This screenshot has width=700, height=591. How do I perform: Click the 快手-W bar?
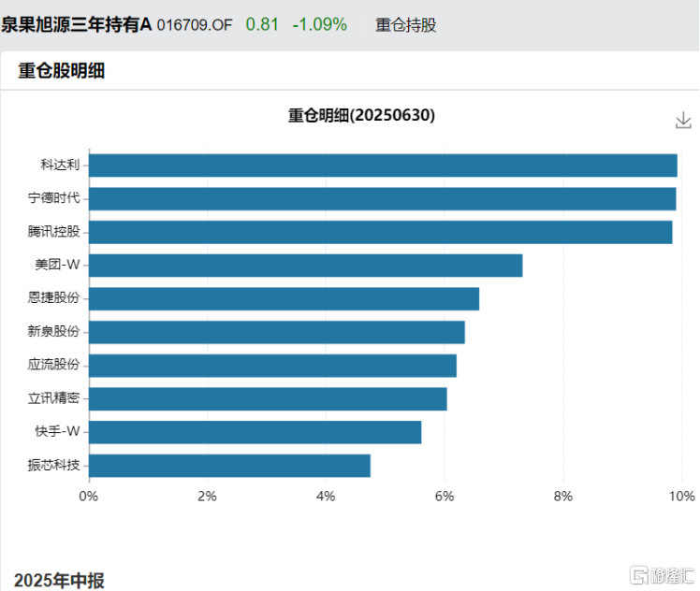255,432
